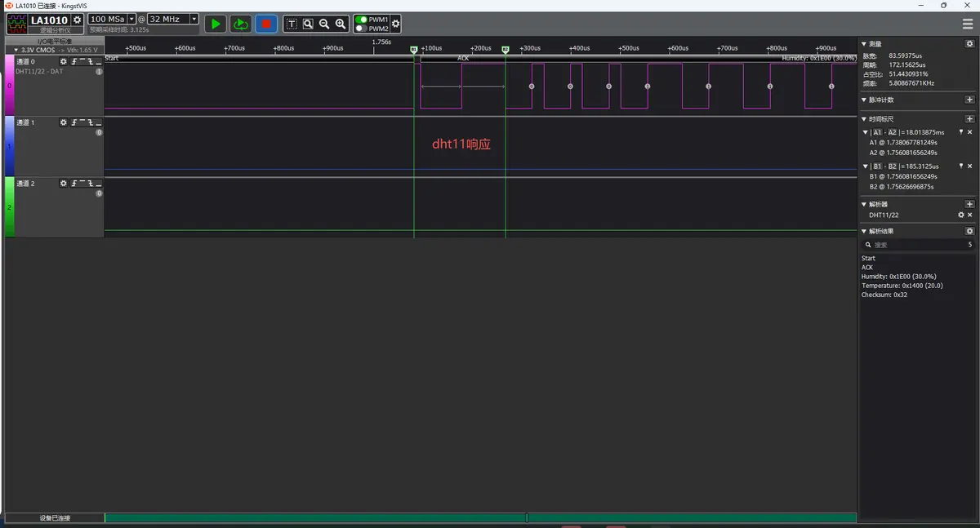Viewport: 980px width, 528px height.
Task: Zoom out the waveform view
Action: tap(324, 24)
